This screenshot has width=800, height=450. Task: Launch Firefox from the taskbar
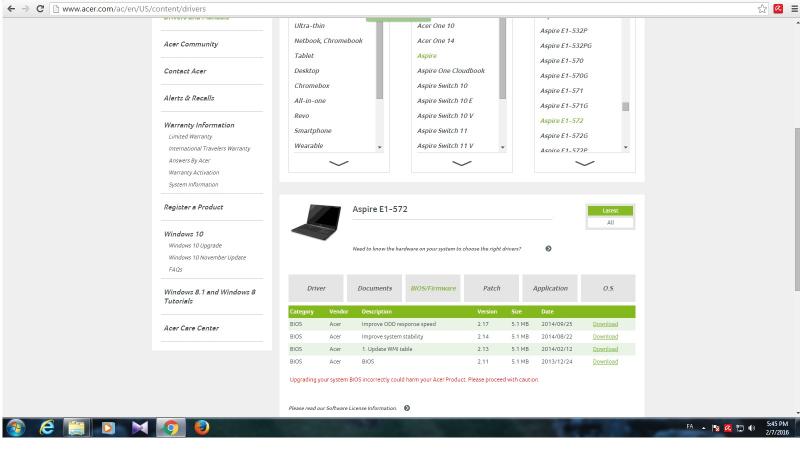click(202, 428)
